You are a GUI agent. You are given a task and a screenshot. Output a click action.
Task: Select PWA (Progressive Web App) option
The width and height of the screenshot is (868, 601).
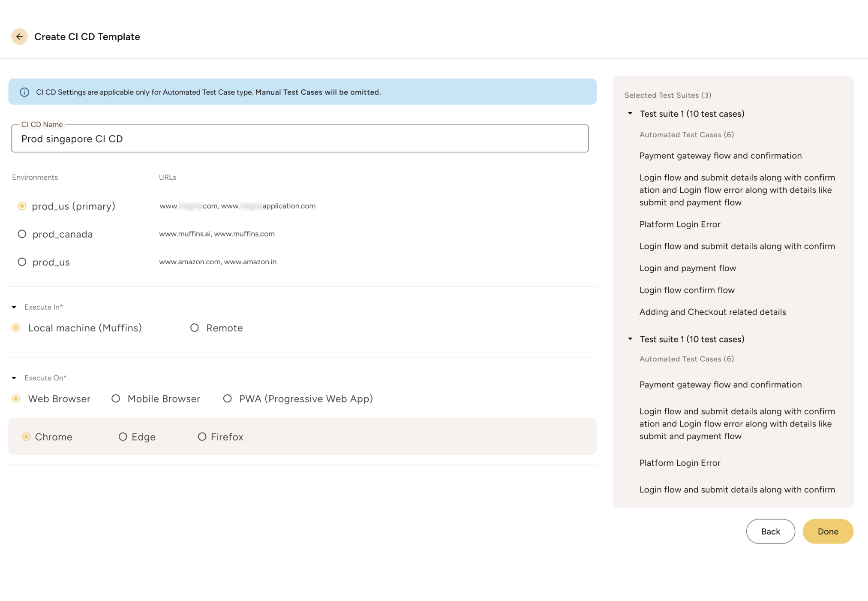click(x=227, y=399)
